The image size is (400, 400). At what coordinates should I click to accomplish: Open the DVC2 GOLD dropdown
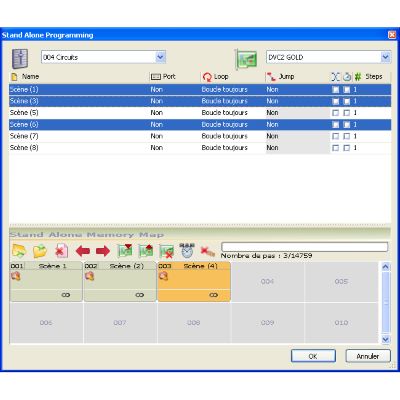tap(386, 57)
